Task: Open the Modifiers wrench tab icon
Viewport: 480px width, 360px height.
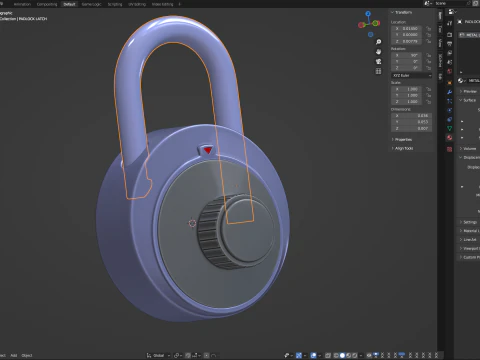Action: pos(450,92)
